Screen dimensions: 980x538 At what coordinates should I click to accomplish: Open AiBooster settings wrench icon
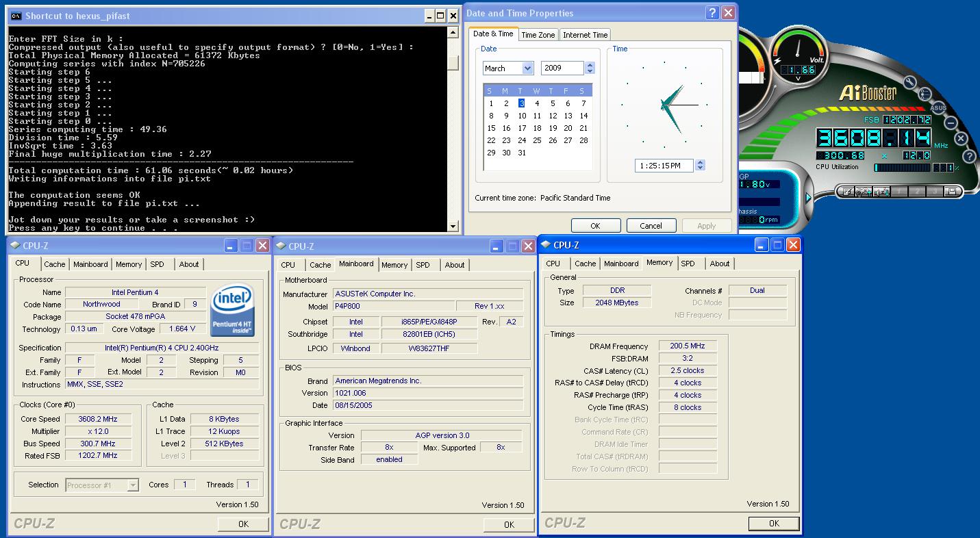[909, 81]
